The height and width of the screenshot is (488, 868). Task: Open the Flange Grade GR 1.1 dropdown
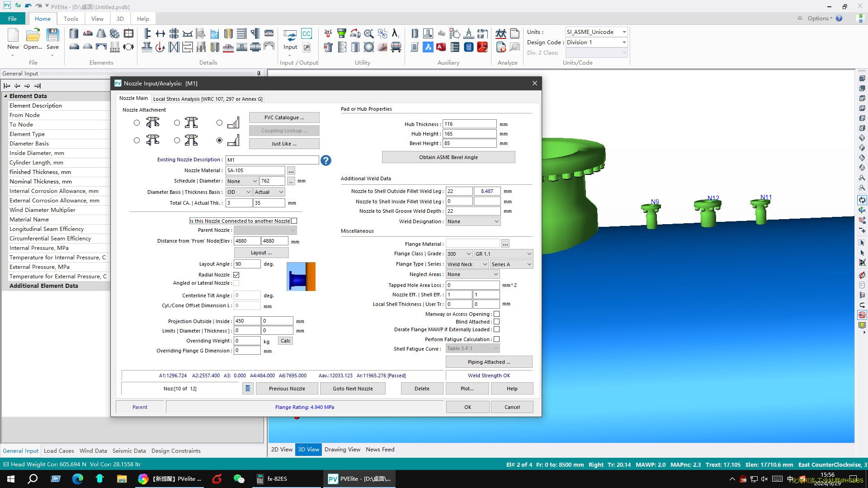[x=503, y=254]
